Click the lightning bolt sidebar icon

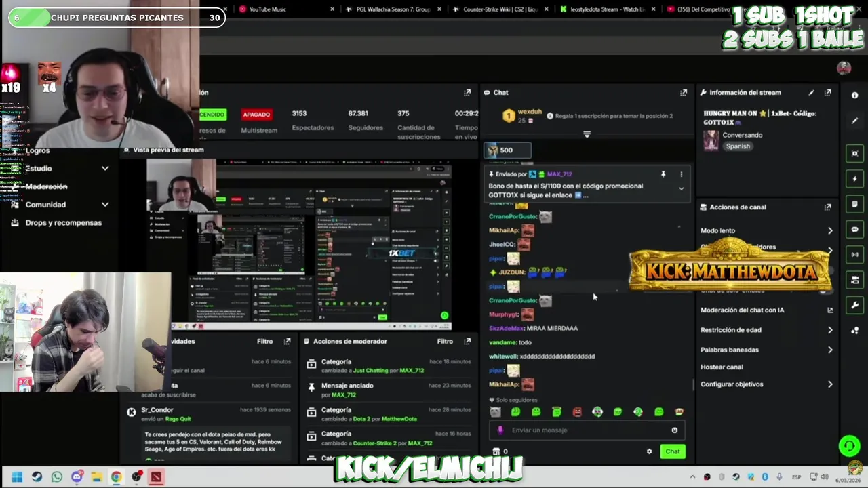[854, 179]
